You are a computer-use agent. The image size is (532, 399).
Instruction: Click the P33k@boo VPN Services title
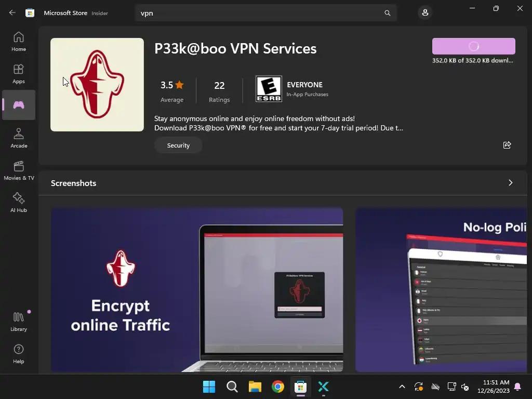(x=235, y=48)
